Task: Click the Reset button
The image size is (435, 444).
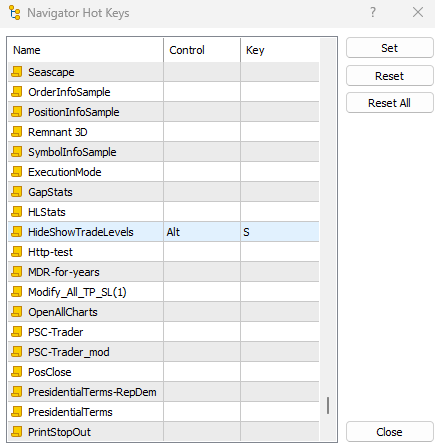Action: 389,76
